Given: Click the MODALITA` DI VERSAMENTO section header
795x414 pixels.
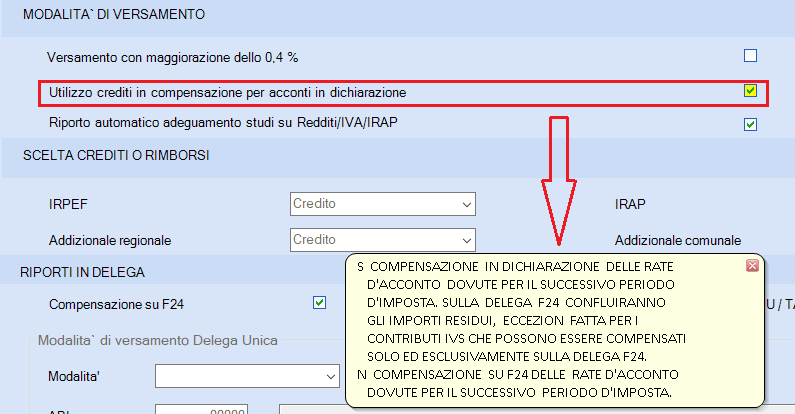Looking at the screenshot, I should pos(114,15).
